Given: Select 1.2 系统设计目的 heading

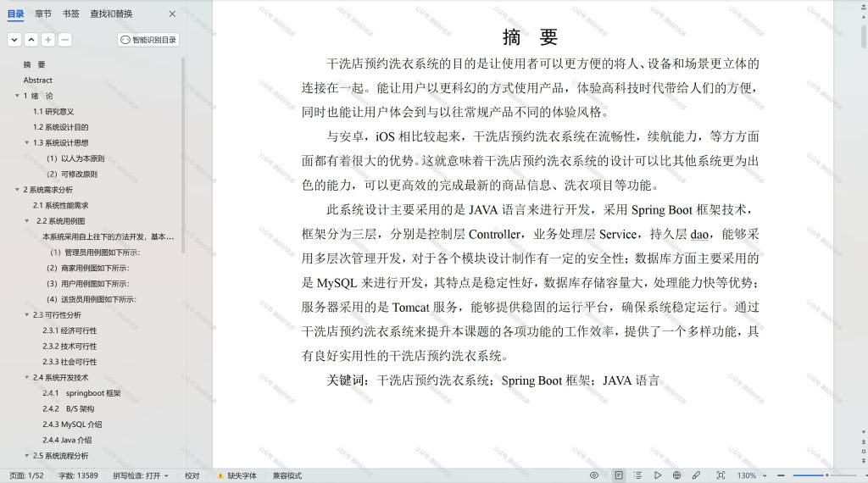Looking at the screenshot, I should pos(60,127).
